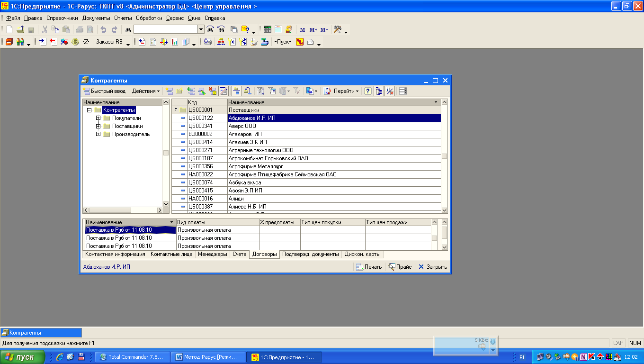The image size is (644, 364).
Task: Switch to Метод.Рарус Word taskbar item
Action: 208,357
